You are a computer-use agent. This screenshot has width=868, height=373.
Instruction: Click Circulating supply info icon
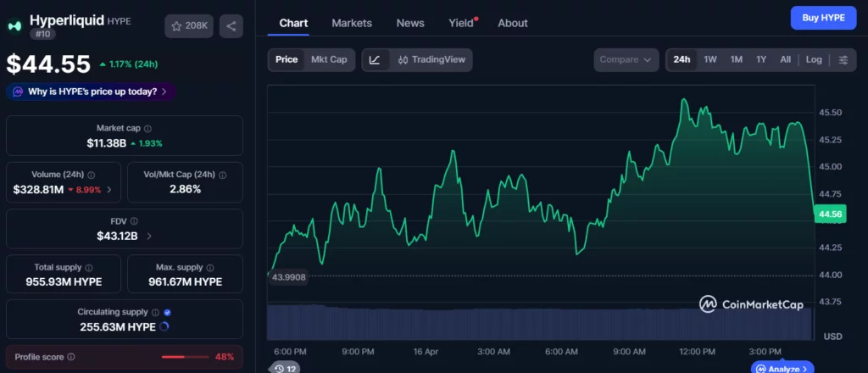[156, 312]
